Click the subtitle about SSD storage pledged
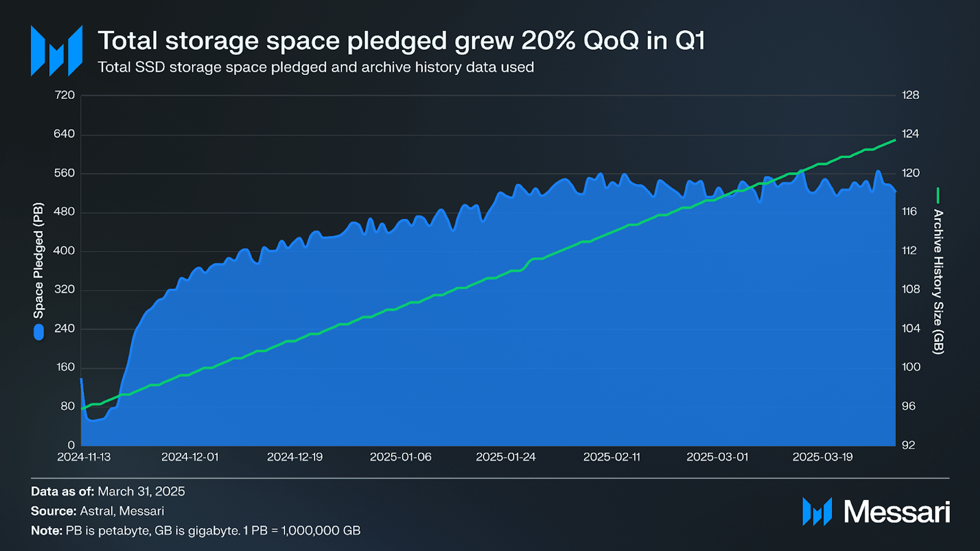Image resolution: width=980 pixels, height=551 pixels. point(316,67)
